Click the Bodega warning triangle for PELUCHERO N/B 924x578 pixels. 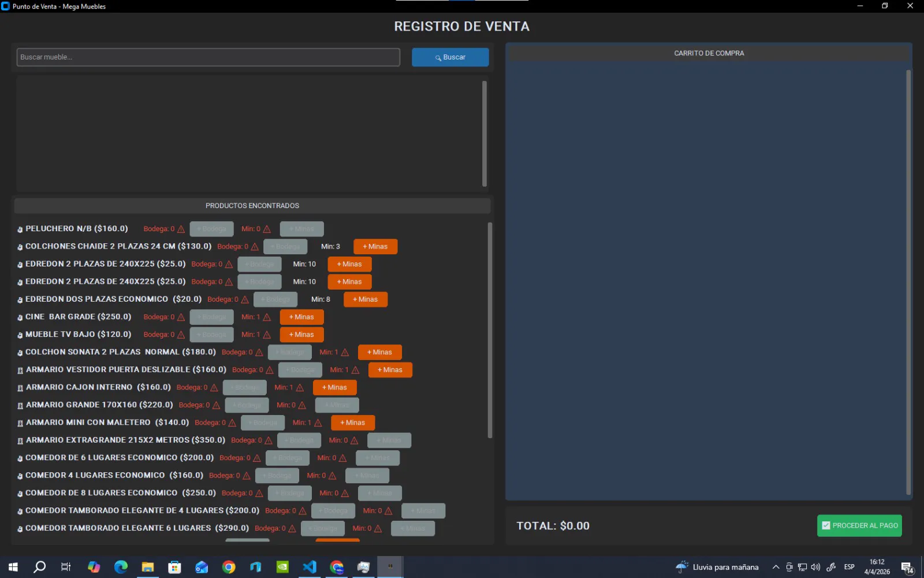(x=181, y=229)
